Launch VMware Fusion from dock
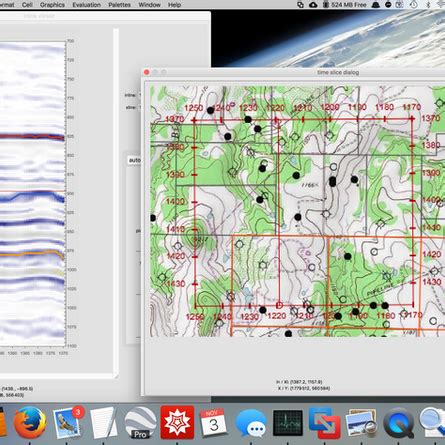 point(325,423)
